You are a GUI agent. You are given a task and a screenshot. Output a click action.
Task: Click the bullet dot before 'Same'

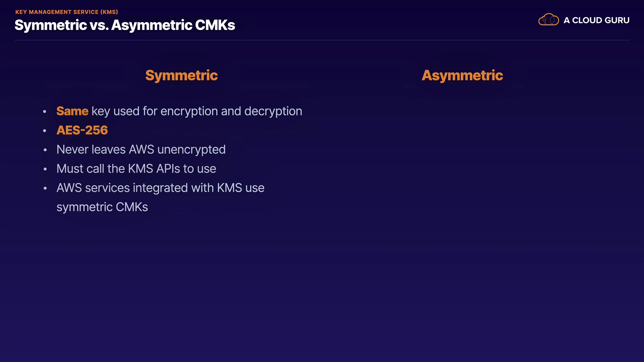click(45, 112)
